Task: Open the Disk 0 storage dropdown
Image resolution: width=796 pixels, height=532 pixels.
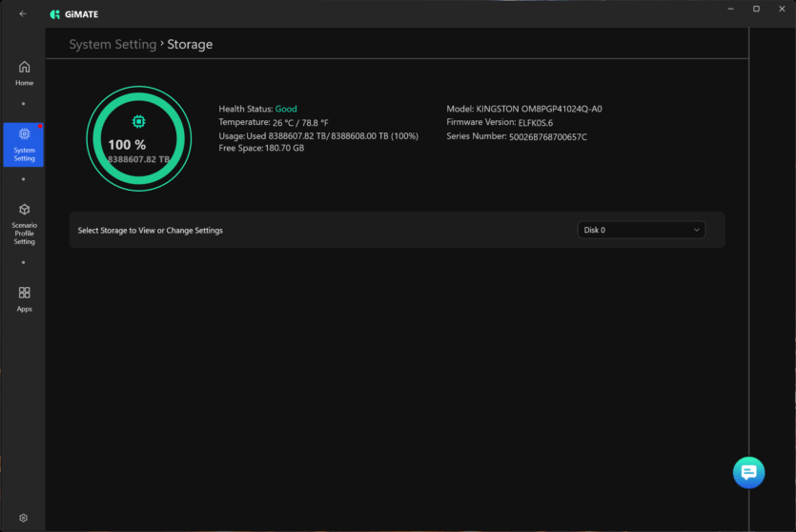Action: tap(641, 230)
